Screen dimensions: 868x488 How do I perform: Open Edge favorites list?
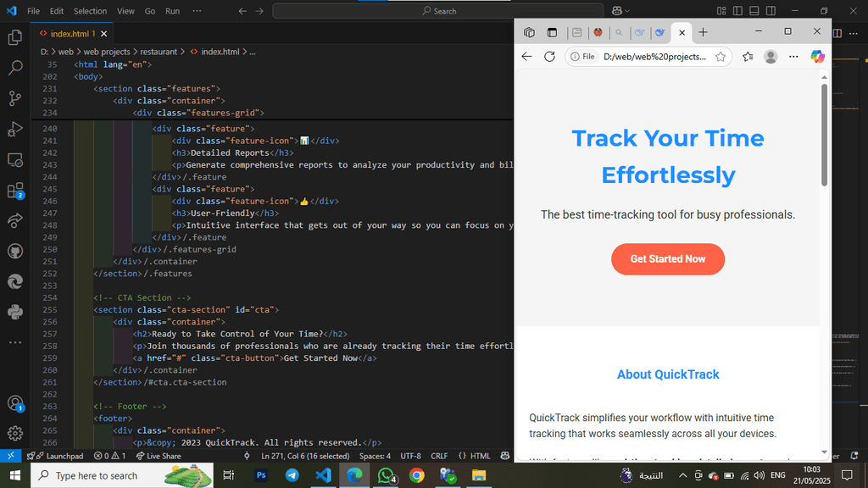748,57
